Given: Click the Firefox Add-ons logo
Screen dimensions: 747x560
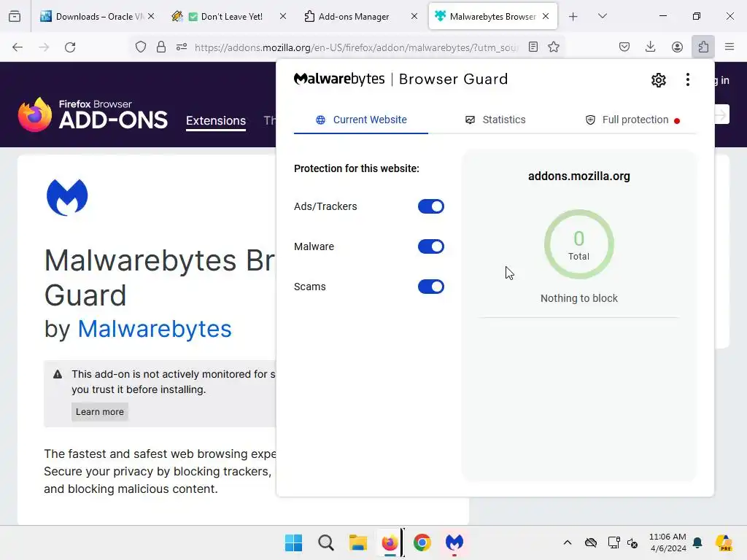Looking at the screenshot, I should coord(93,114).
